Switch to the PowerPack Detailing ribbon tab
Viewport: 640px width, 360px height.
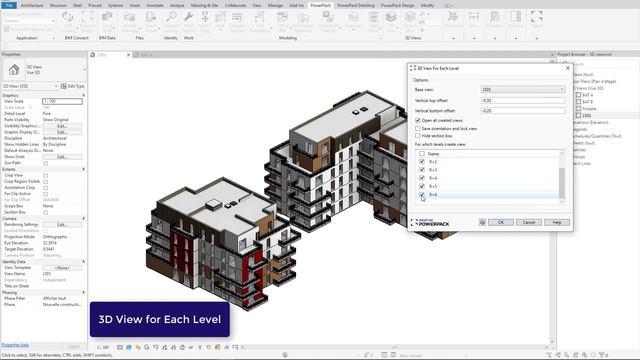pos(356,5)
